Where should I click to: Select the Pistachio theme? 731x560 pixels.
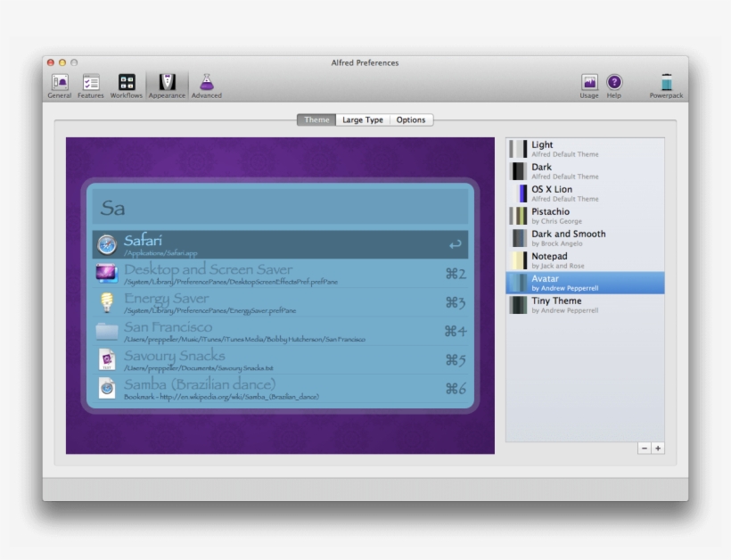pos(585,216)
